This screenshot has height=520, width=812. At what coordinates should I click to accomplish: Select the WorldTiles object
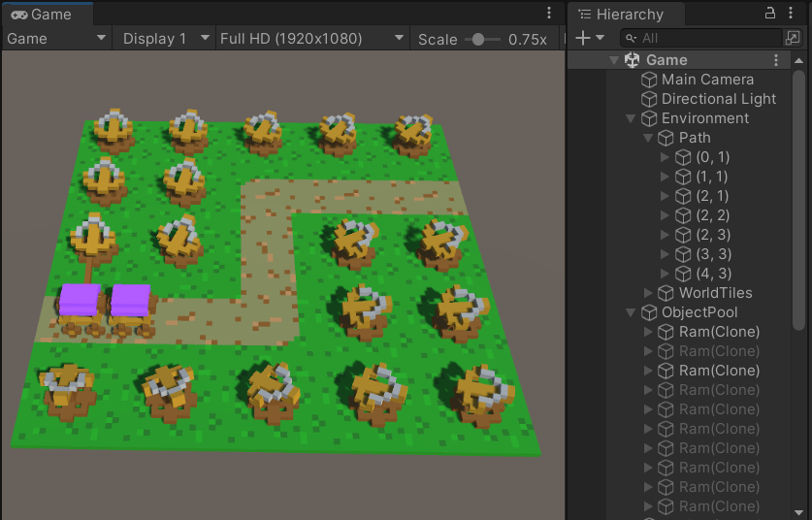tap(715, 293)
